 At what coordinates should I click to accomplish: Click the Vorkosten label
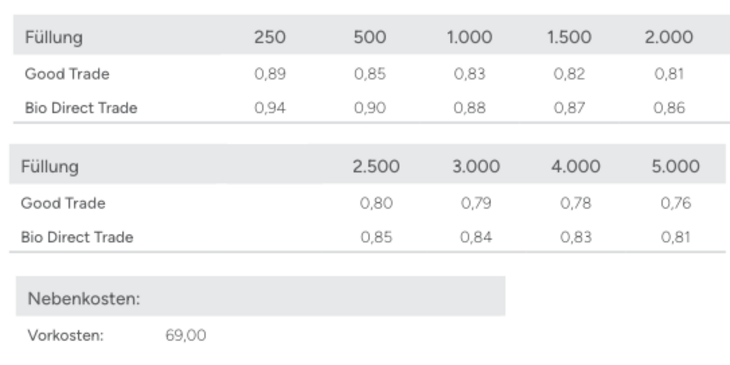pos(66,335)
